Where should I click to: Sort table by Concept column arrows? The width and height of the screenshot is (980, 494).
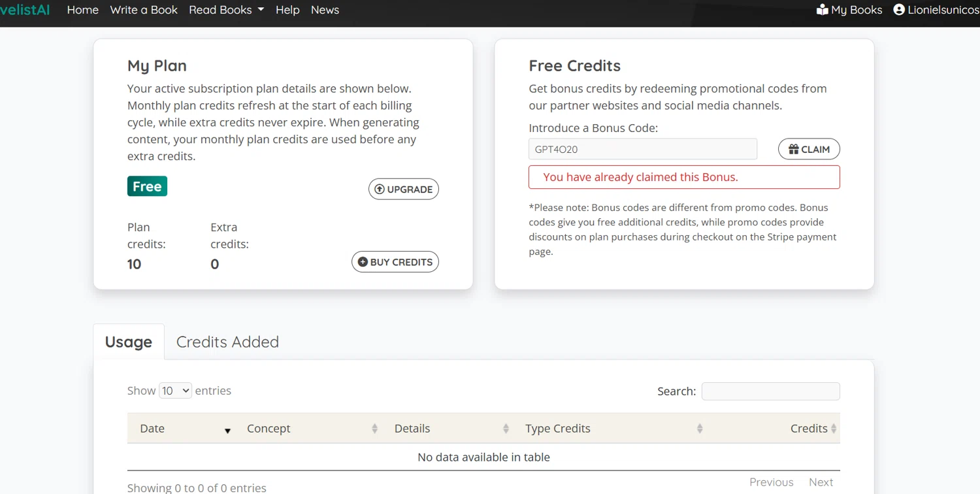point(374,429)
